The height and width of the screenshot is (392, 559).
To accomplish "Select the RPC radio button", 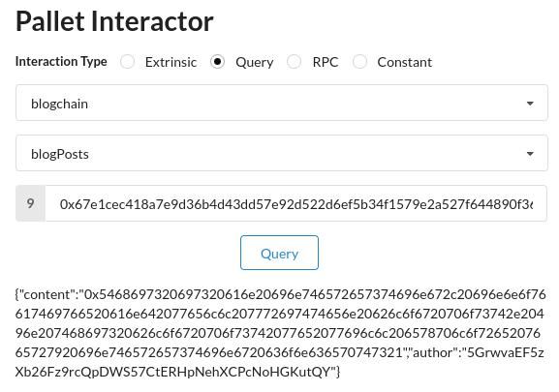I will point(295,62).
